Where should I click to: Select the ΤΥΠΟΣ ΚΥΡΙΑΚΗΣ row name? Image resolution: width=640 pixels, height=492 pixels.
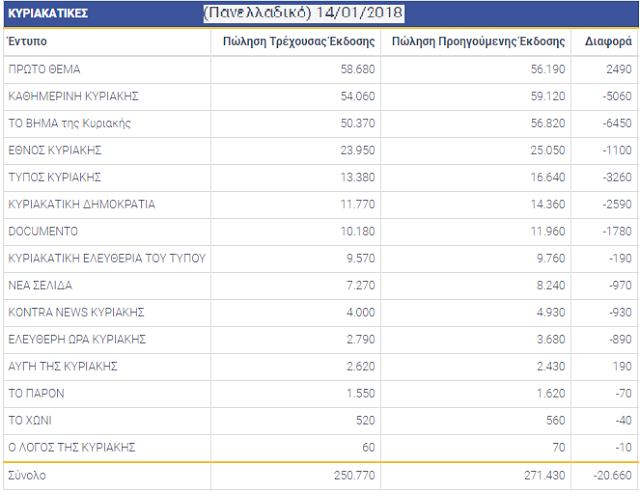click(x=55, y=177)
